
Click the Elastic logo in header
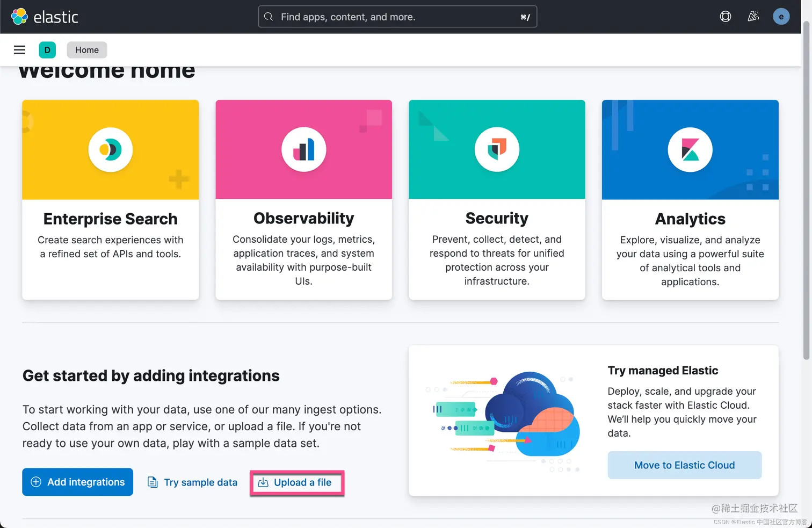coord(45,17)
